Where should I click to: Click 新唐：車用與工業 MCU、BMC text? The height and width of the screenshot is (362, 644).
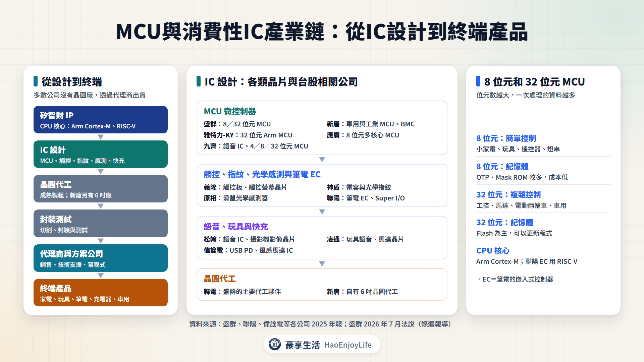(371, 124)
